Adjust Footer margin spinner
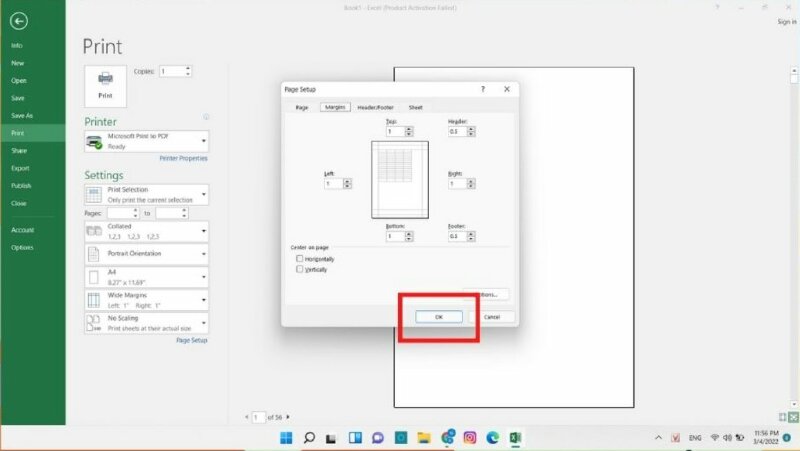Screen dimensions: 800x451 (471, 236)
